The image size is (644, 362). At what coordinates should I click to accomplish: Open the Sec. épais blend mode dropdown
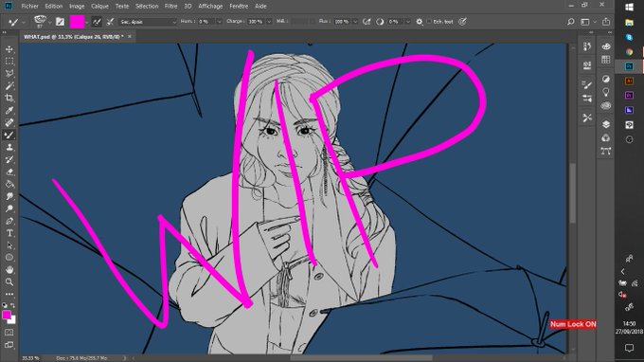coord(148,22)
